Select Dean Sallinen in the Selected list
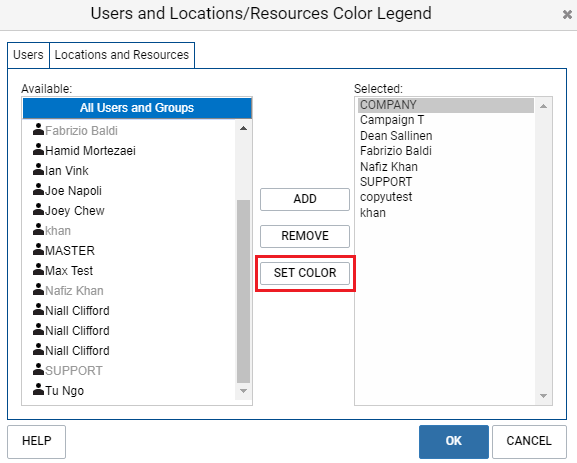577x463 pixels. pyautogui.click(x=396, y=136)
